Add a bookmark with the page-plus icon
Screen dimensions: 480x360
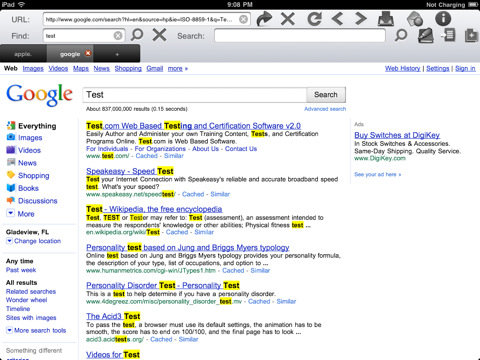[x=471, y=35]
